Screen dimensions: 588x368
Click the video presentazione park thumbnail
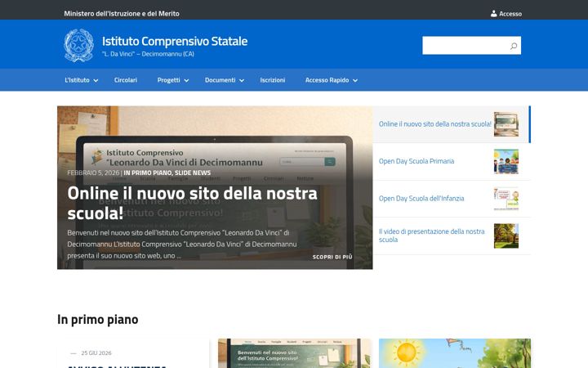coord(506,236)
